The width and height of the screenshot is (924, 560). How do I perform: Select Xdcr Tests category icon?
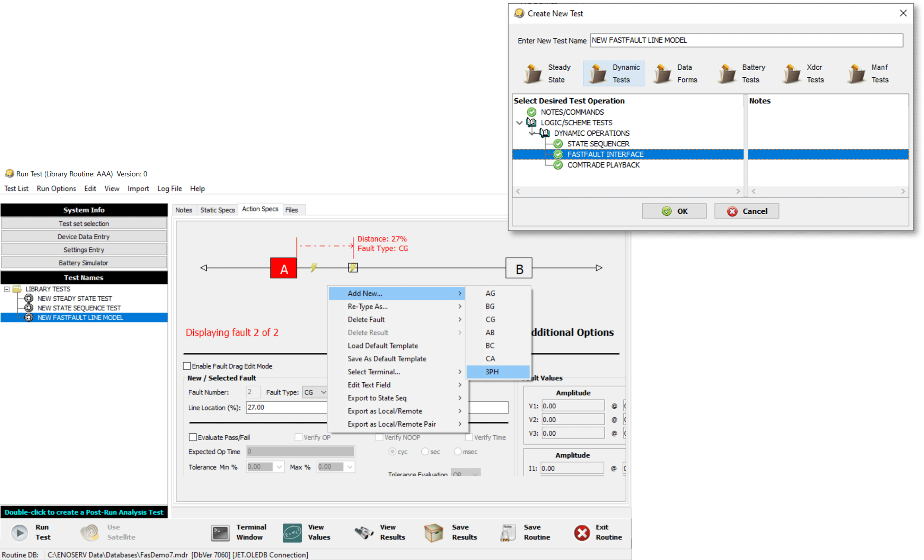pyautogui.click(x=792, y=73)
